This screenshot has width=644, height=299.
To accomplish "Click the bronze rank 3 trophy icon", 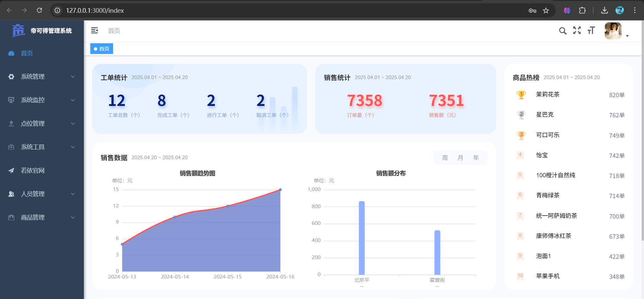I will (521, 135).
